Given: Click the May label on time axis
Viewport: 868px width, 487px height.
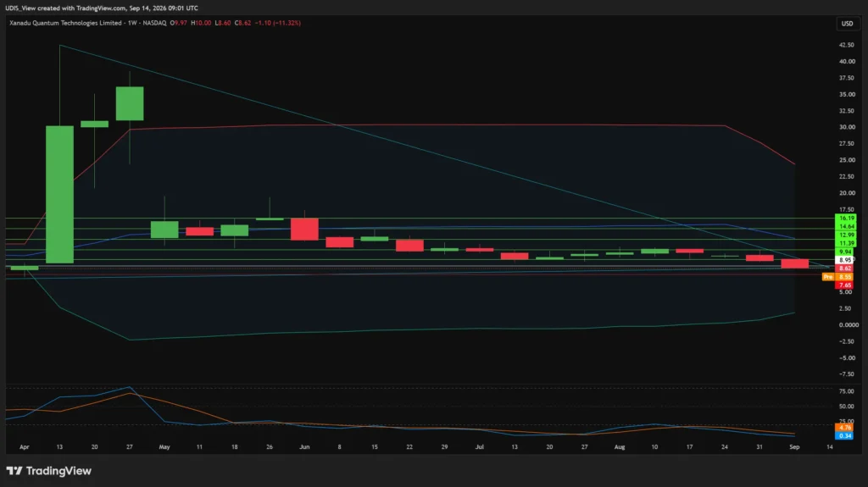Looking at the screenshot, I should [x=164, y=446].
